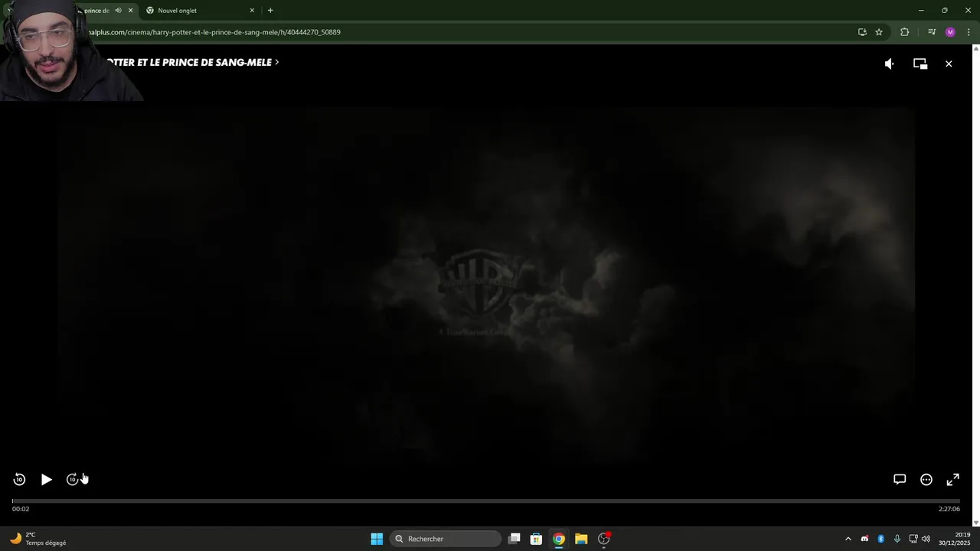Open the Chrome profile M avatar

click(950, 32)
